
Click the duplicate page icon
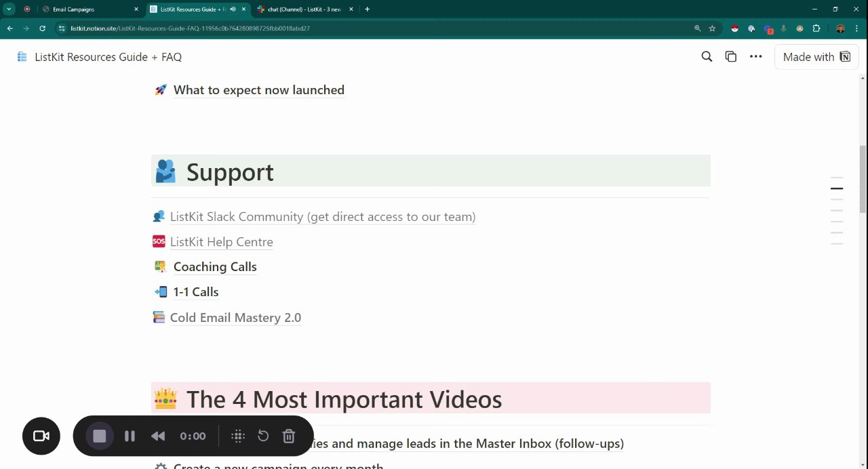tap(730, 57)
